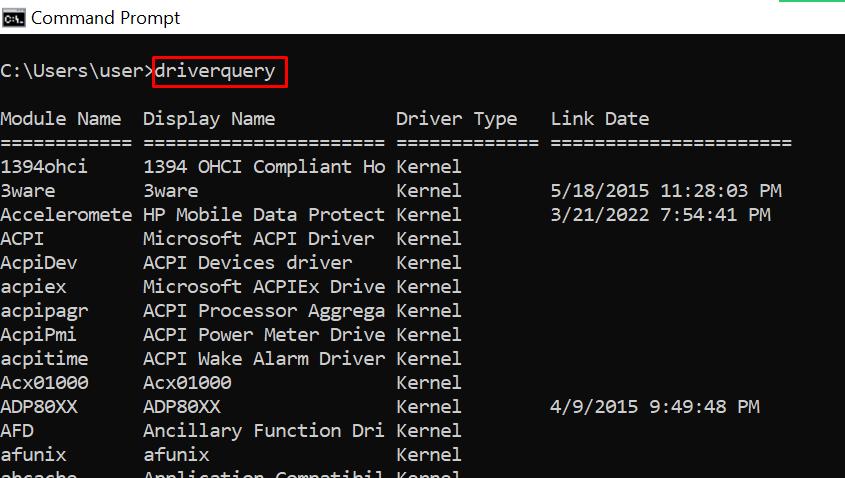
Task: Select ACPI Power Meter display name
Action: 264,335
